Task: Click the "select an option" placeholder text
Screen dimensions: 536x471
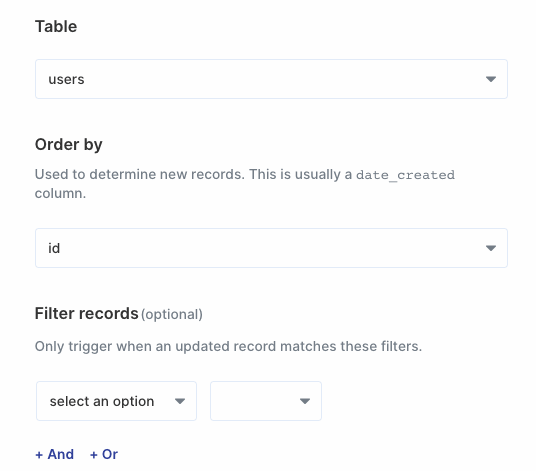Action: point(102,401)
